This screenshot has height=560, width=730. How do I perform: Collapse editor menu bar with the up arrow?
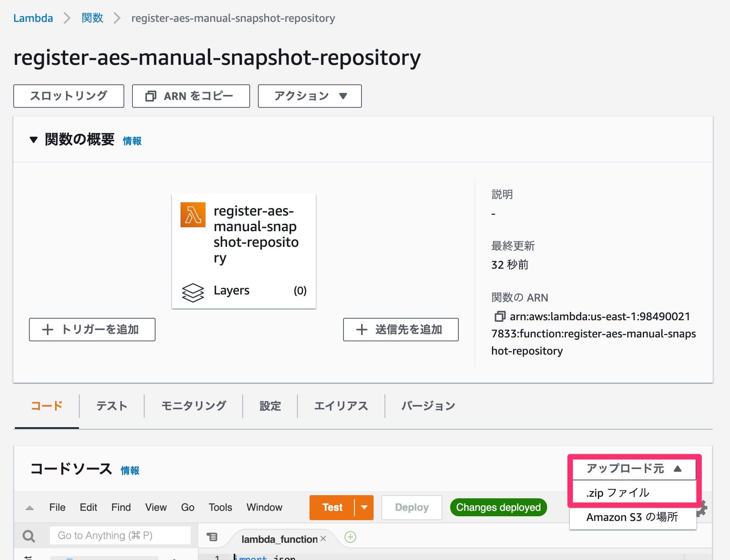[x=30, y=508]
